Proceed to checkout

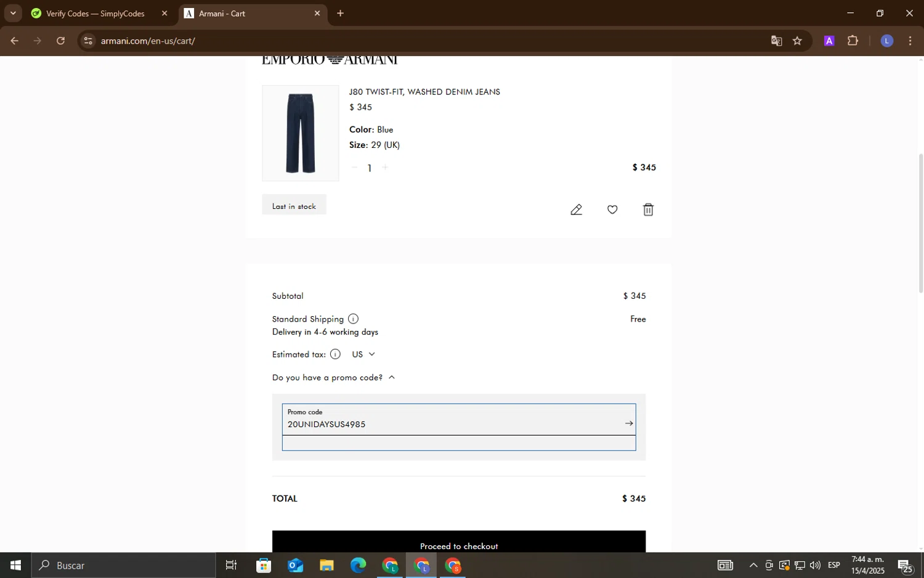click(x=459, y=542)
